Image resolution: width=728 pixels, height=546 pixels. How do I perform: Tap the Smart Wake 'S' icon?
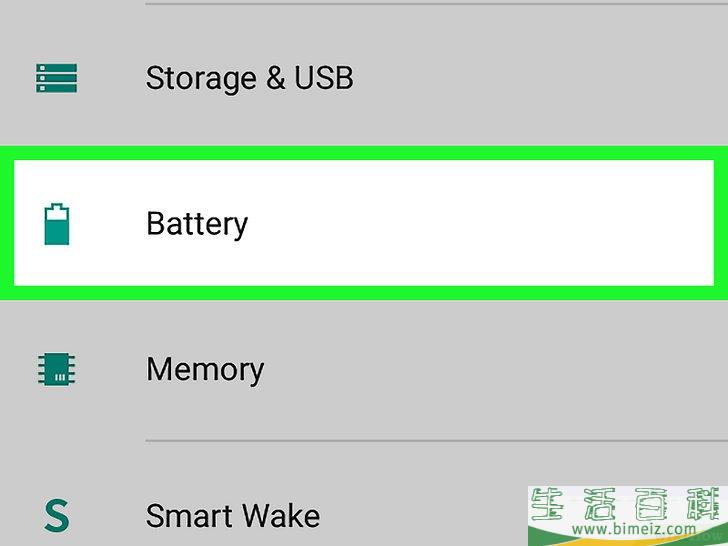[57, 515]
